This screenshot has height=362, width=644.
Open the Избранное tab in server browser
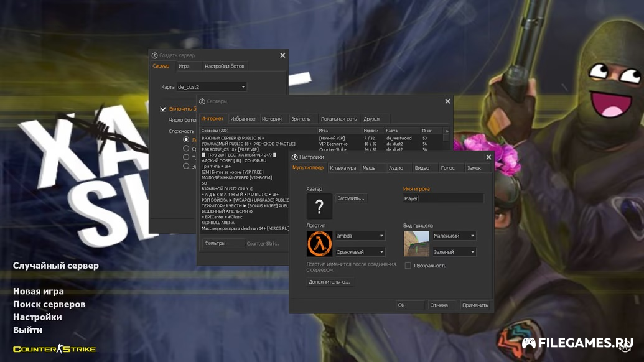point(243,119)
